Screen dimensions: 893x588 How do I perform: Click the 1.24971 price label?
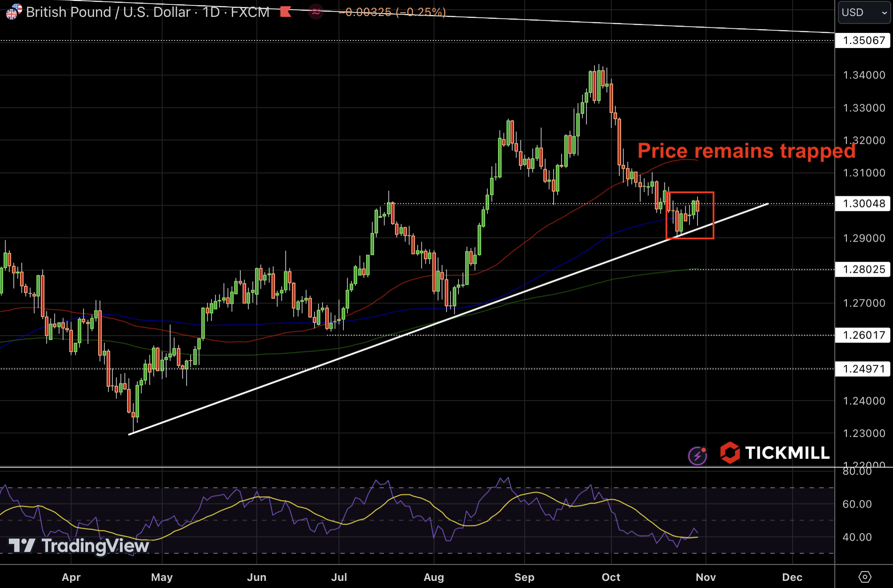coord(863,369)
